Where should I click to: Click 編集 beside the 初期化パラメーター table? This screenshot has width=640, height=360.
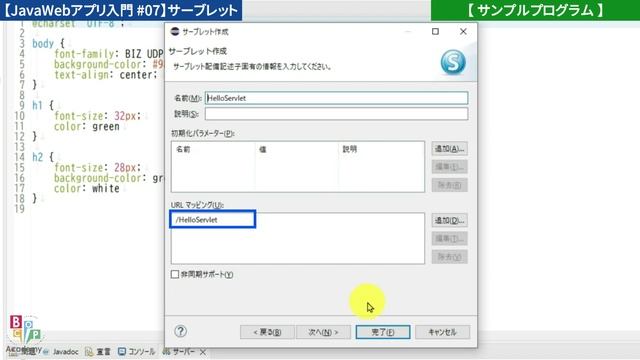coord(449,167)
